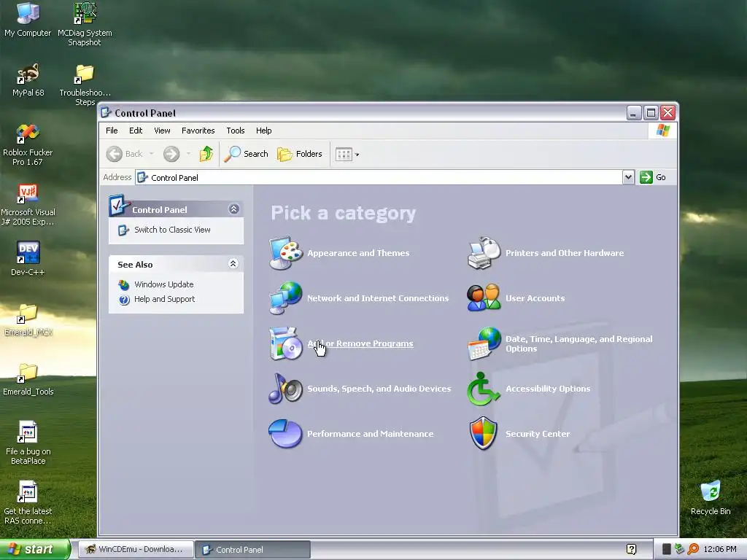Screen dimensions: 747x560
Task: Select the Emerald_Tools desktop folder
Action: coord(28,379)
